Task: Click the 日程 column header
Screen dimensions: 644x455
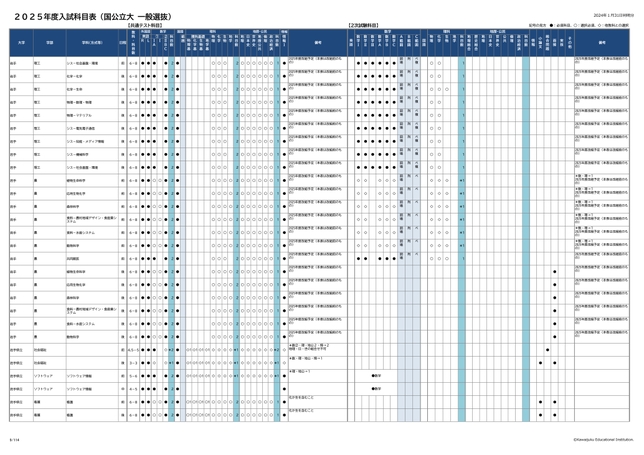Action: [122, 43]
